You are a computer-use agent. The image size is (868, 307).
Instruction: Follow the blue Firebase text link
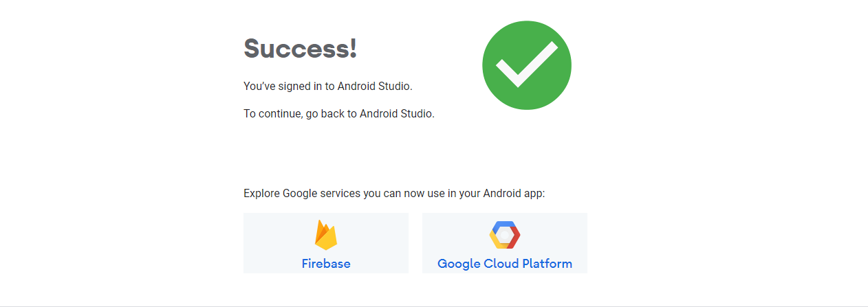click(x=326, y=264)
